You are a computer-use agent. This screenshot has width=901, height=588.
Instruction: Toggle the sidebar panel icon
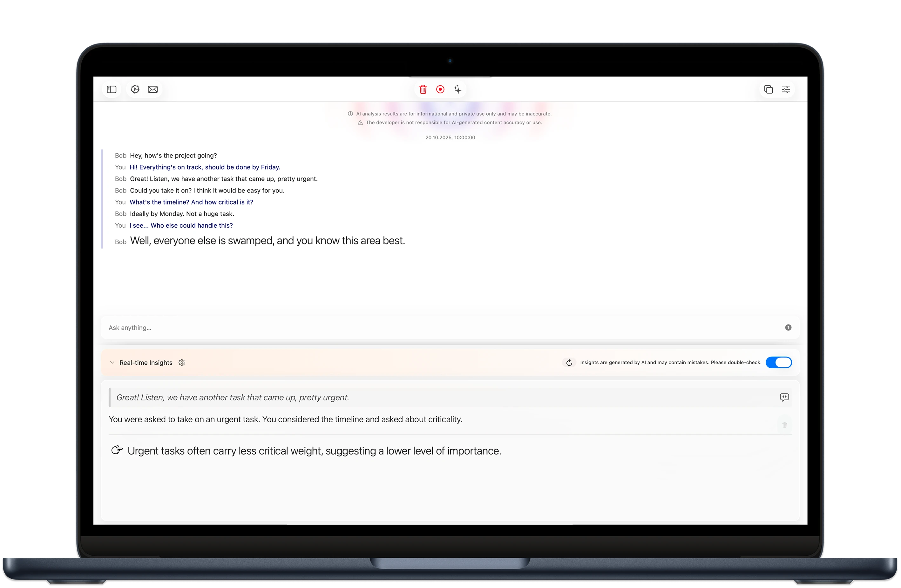pyautogui.click(x=111, y=90)
